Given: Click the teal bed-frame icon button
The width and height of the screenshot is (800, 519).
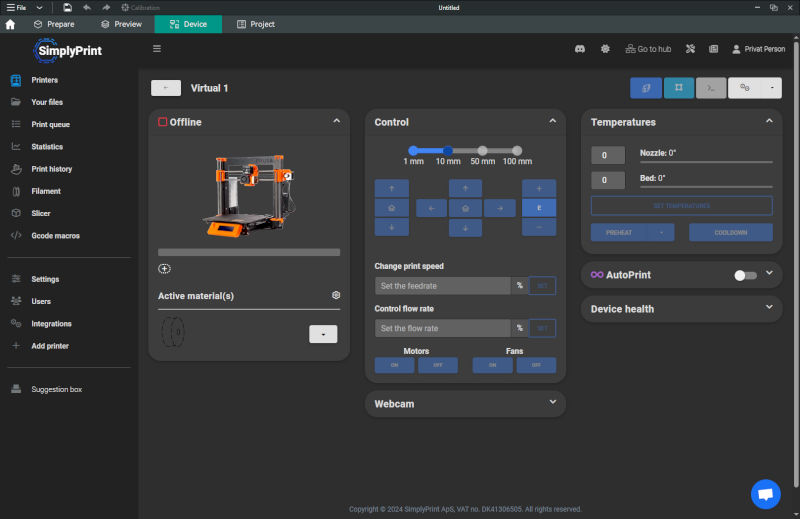Looking at the screenshot, I should (679, 88).
